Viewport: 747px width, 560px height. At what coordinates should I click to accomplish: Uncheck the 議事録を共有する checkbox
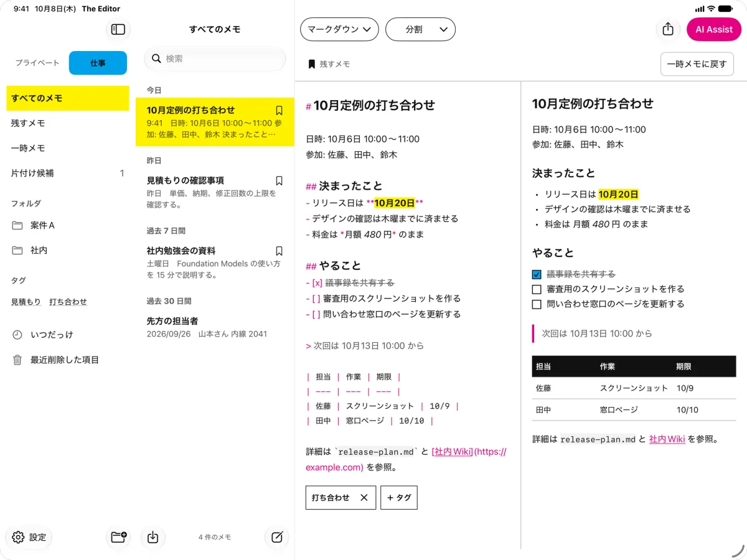coord(537,274)
